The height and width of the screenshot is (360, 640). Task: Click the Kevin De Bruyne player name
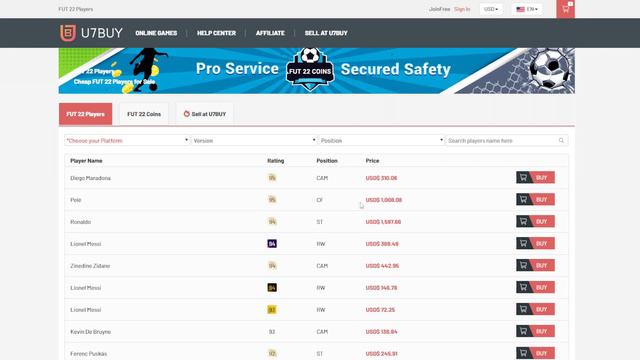click(x=90, y=332)
